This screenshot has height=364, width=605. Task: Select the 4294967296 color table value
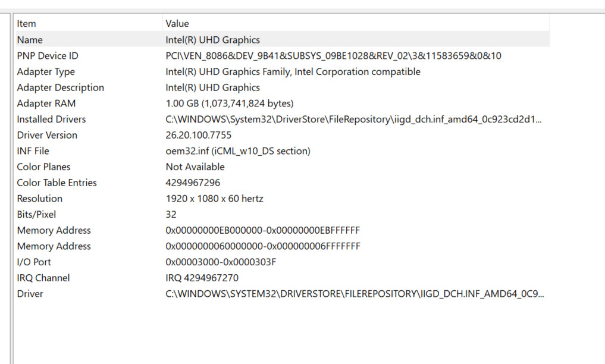(193, 183)
